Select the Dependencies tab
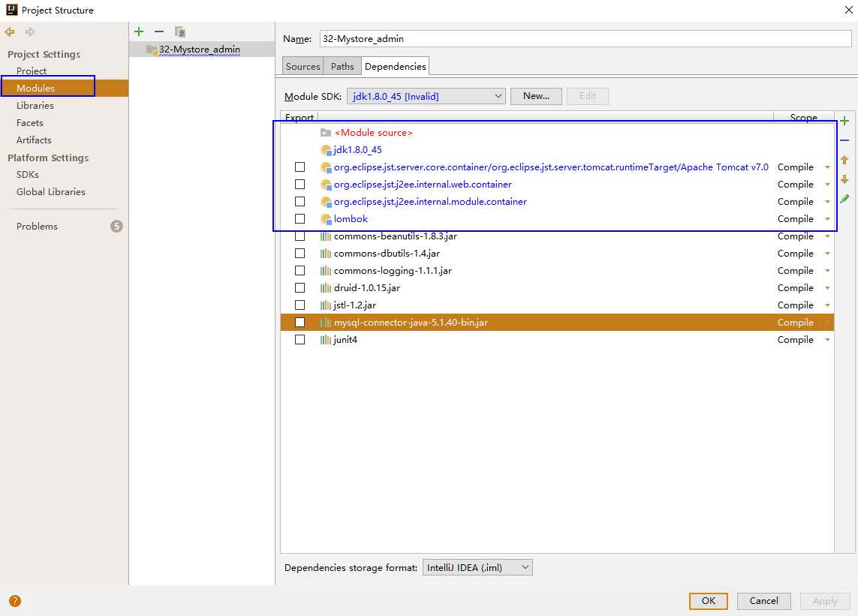This screenshot has height=616, width=858. pos(395,66)
